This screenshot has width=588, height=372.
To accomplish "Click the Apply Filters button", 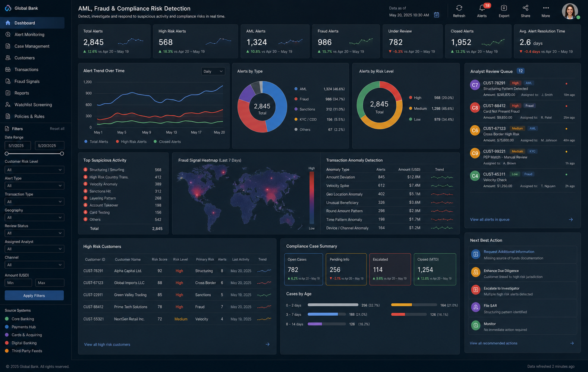I will pyautogui.click(x=34, y=296).
